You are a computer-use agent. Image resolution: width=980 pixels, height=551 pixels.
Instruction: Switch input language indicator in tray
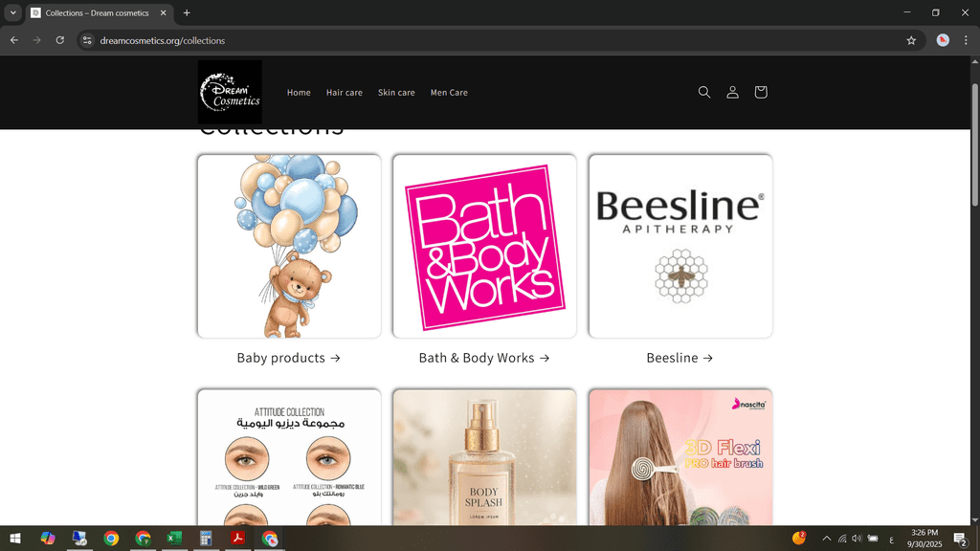(x=891, y=540)
